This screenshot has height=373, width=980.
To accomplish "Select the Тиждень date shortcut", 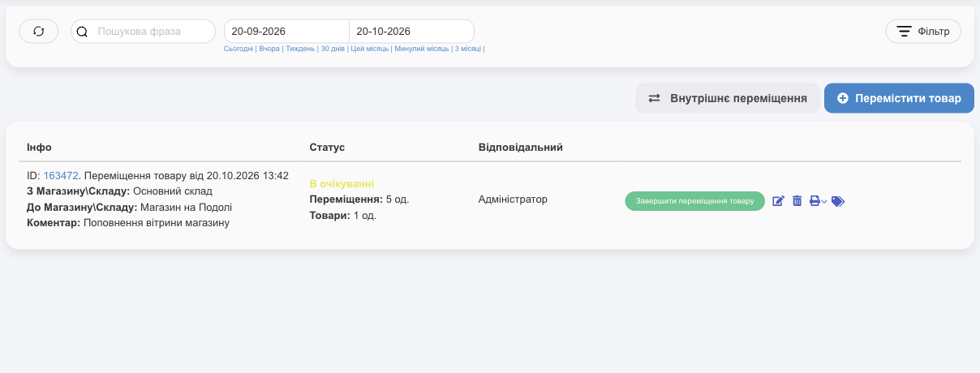I will click(x=300, y=49).
